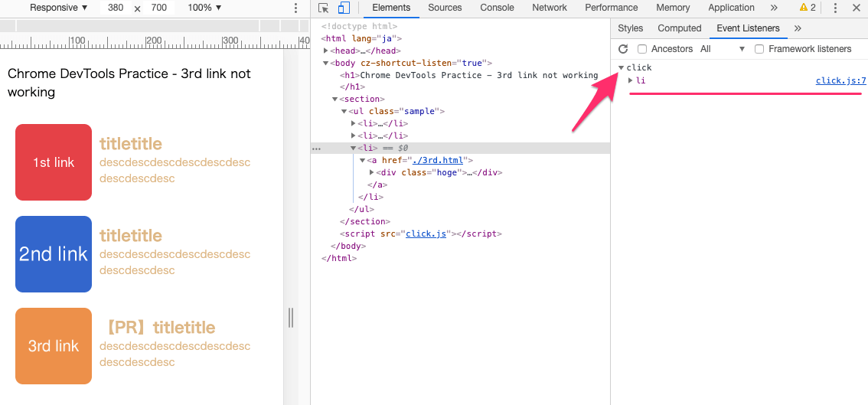Click the warning count indicator
The image size is (868, 405).
(x=808, y=8)
